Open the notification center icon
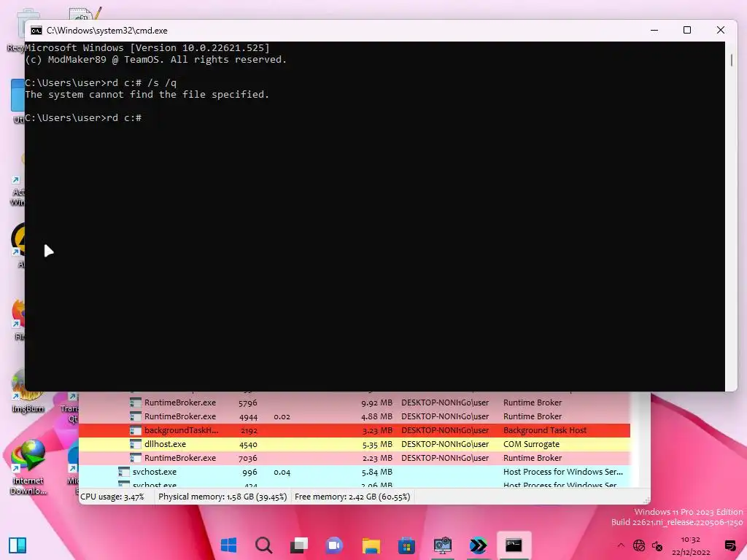The width and height of the screenshot is (747, 560). 729,545
